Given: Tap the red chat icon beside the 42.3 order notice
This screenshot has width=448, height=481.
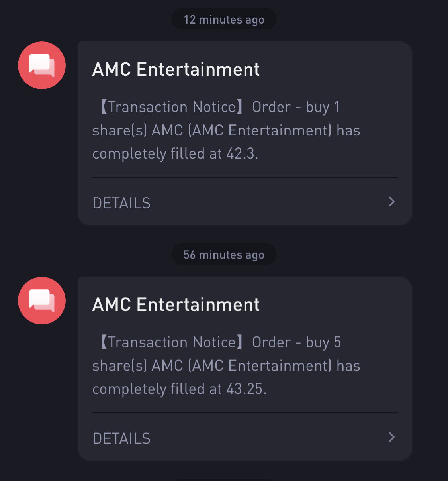Looking at the screenshot, I should pyautogui.click(x=42, y=65).
